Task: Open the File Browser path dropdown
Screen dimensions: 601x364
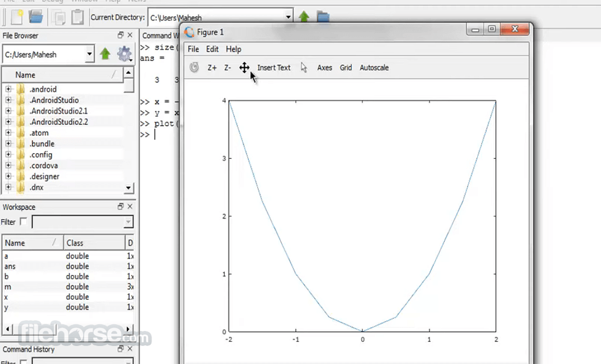Action: 90,54
